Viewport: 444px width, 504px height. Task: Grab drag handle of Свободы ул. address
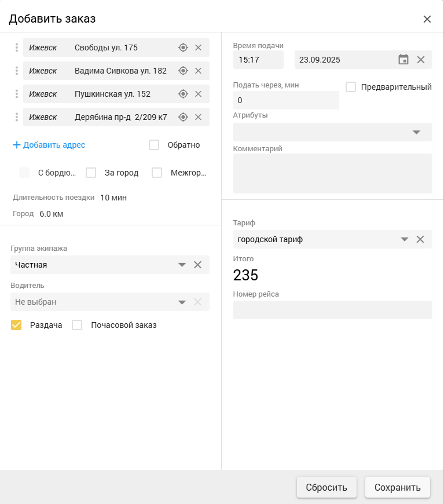[x=17, y=48]
